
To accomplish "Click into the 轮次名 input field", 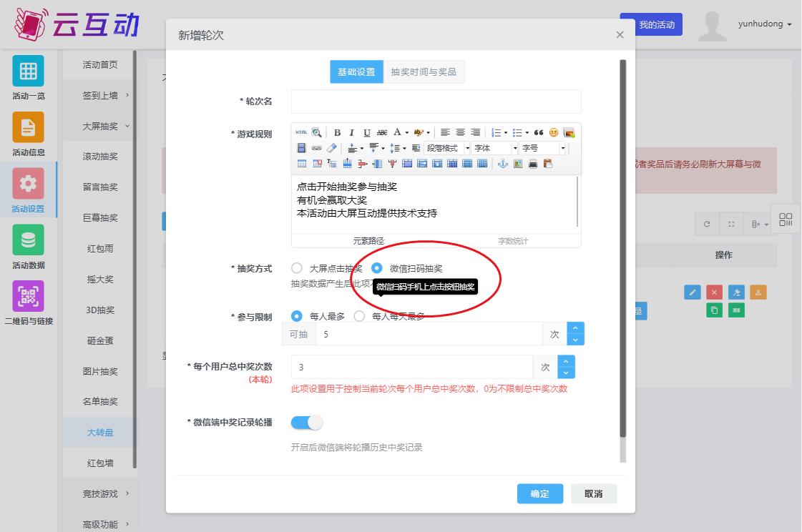I will [436, 102].
